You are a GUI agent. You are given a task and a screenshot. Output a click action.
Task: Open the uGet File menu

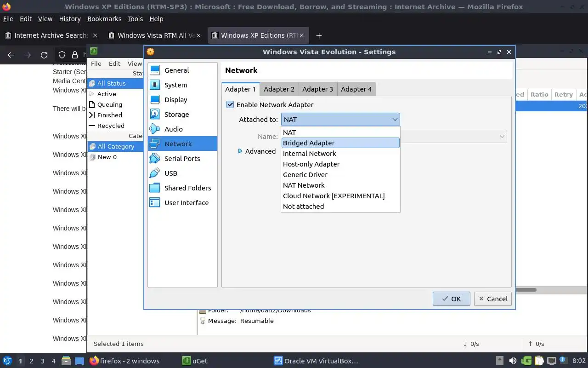96,63
